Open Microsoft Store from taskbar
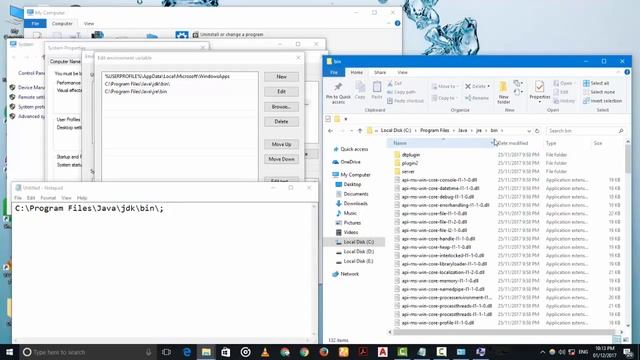The image size is (640, 360). [x=226, y=352]
